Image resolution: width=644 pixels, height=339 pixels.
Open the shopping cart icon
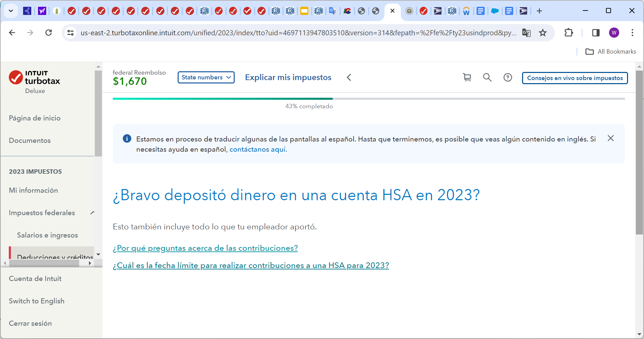tap(467, 78)
